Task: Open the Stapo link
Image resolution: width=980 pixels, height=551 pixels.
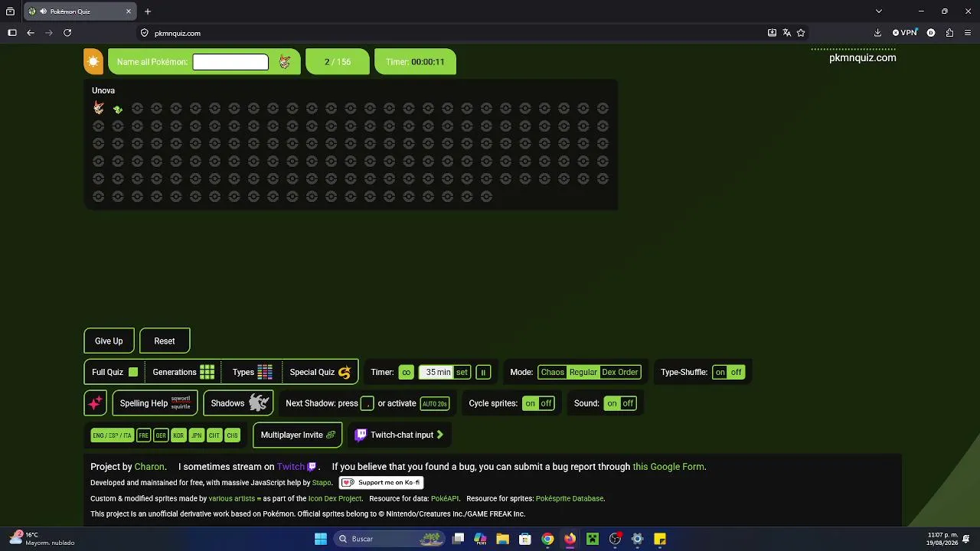Action: click(x=322, y=483)
